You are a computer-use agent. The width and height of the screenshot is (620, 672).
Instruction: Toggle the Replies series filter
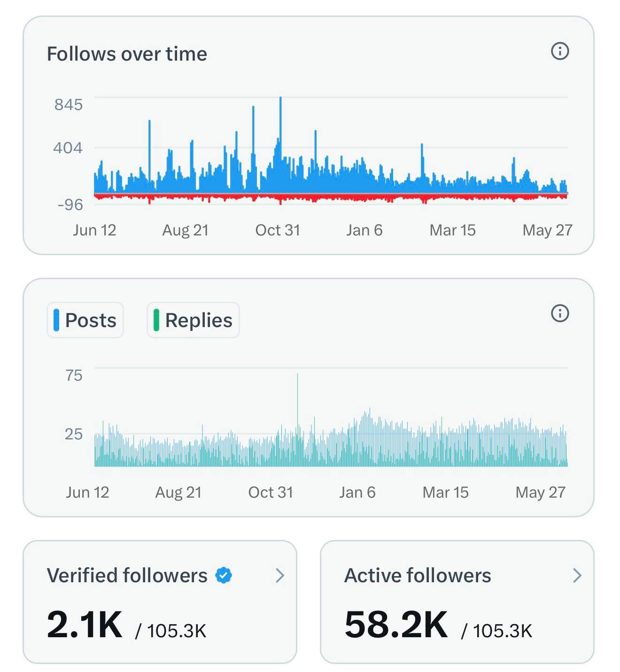193,320
